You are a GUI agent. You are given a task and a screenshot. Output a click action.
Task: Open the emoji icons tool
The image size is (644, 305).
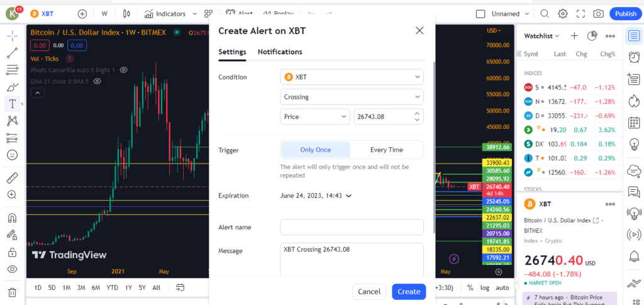12,155
